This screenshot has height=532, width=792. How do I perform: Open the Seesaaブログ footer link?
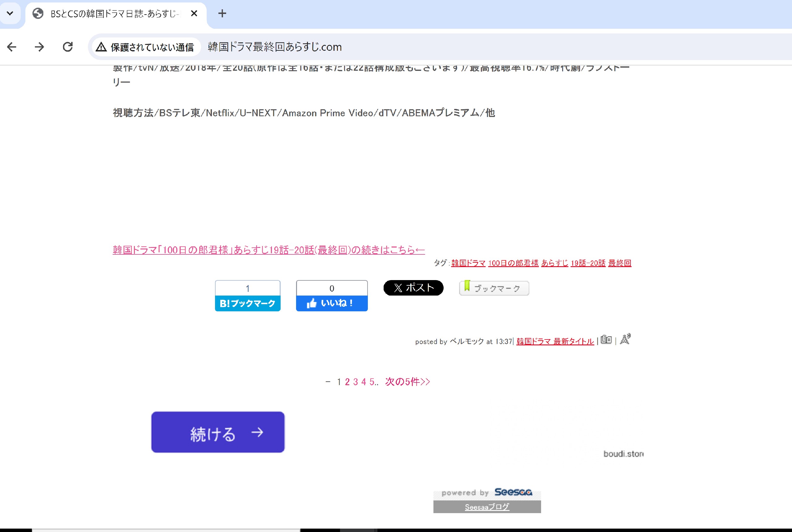[487, 507]
